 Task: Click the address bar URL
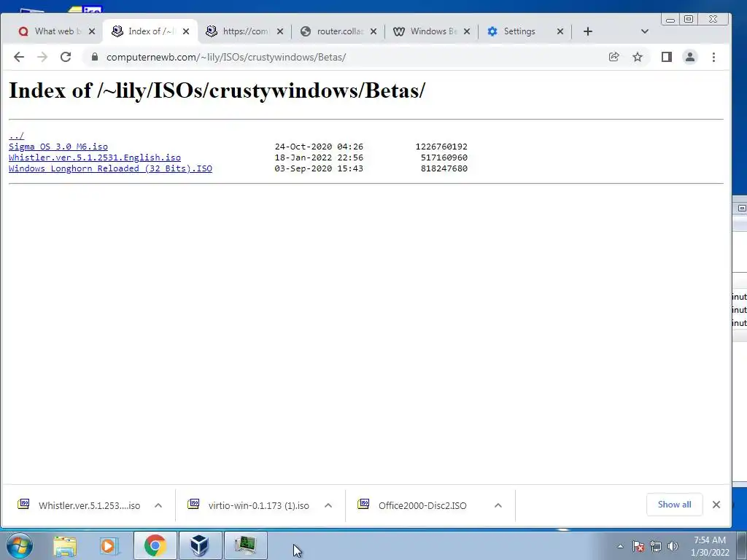point(226,57)
